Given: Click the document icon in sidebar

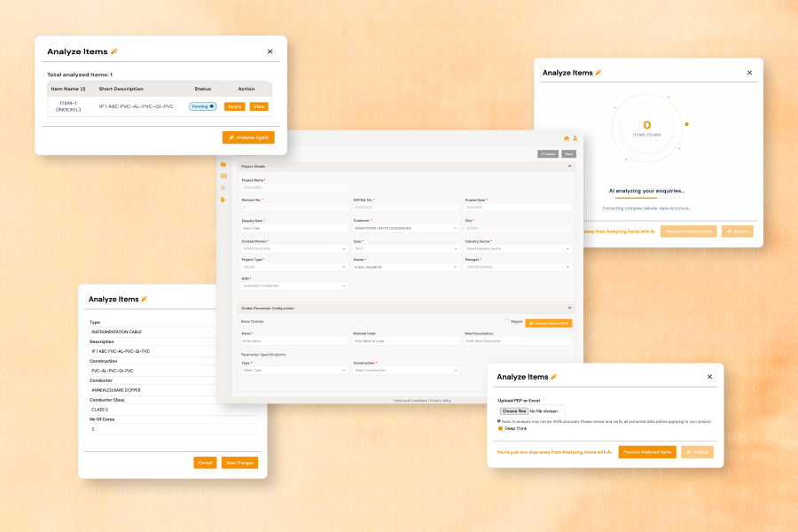Looking at the screenshot, I should [223, 199].
